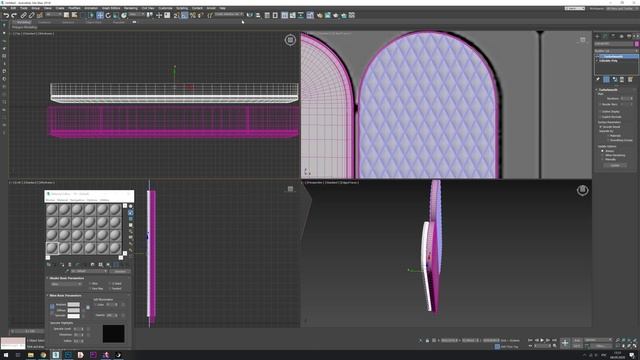Open the Edit menu
The height and width of the screenshot is (360, 640).
coord(13,8)
